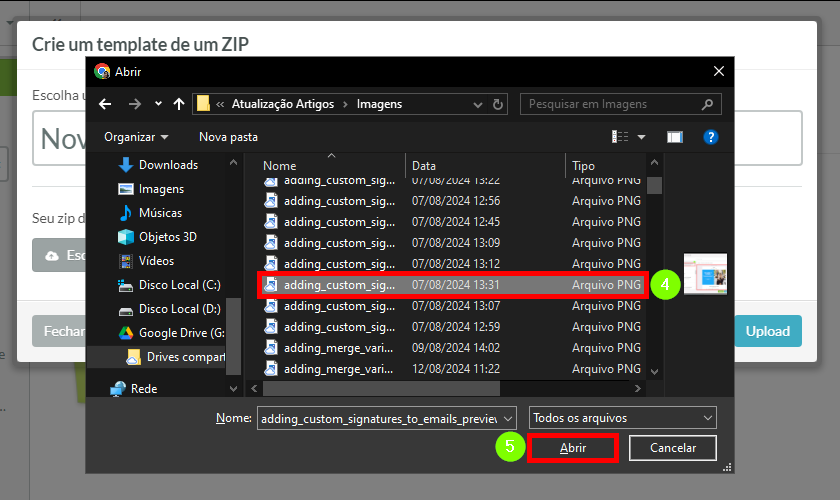Click the navigation pane scrollbar
This screenshot has width=840, height=500.
[233, 336]
